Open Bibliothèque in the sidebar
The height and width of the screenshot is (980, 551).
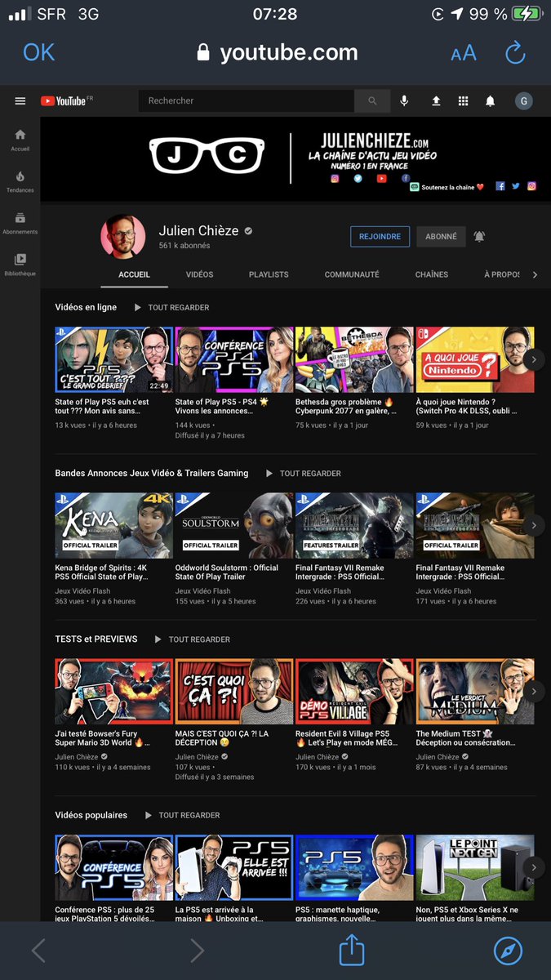tap(20, 265)
